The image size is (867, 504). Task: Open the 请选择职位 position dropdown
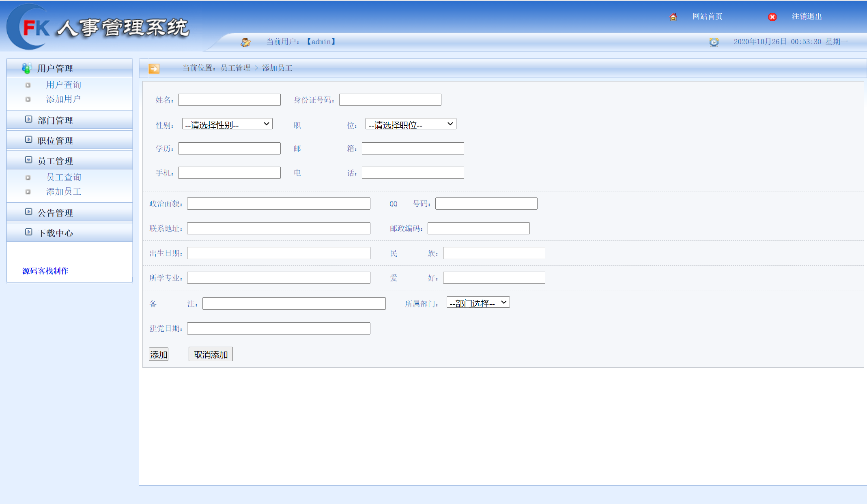(411, 124)
